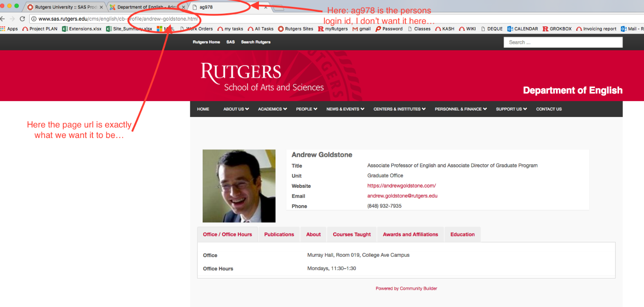Open the KASH bookmark
This screenshot has height=307, width=644.
tap(445, 29)
